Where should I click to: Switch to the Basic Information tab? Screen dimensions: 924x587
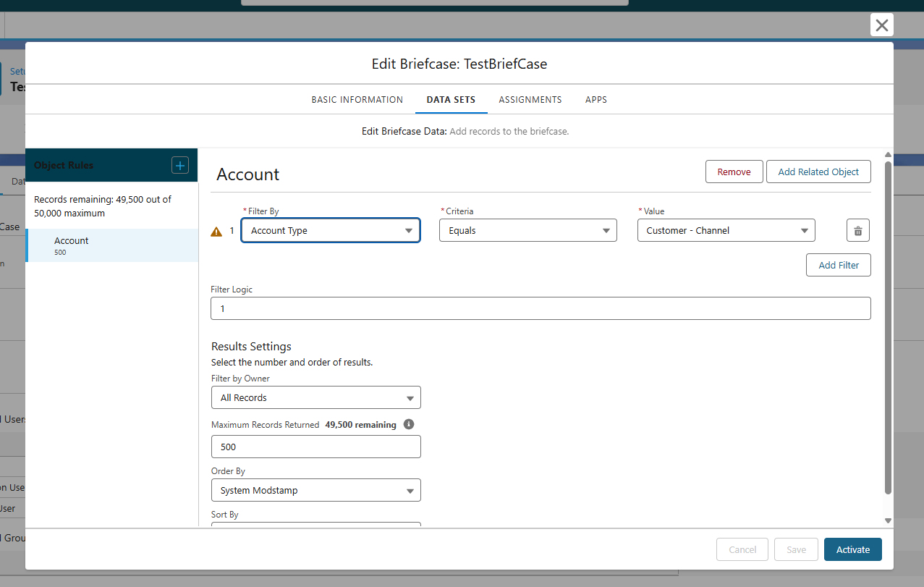tap(357, 100)
